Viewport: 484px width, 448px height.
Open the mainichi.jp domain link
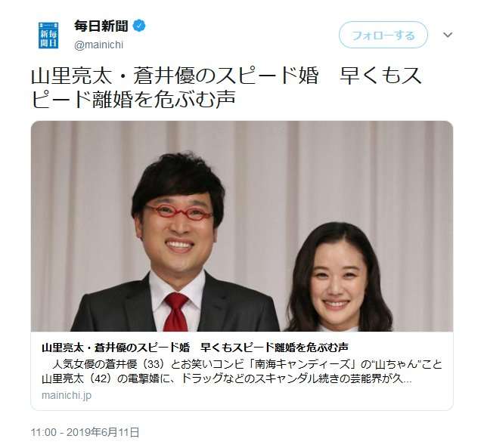point(67,395)
